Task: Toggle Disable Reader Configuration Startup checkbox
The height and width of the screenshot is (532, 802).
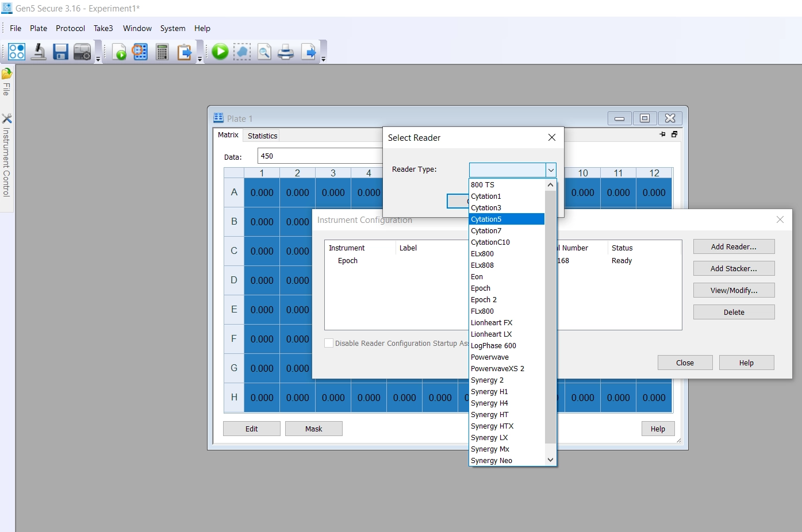Action: 329,343
